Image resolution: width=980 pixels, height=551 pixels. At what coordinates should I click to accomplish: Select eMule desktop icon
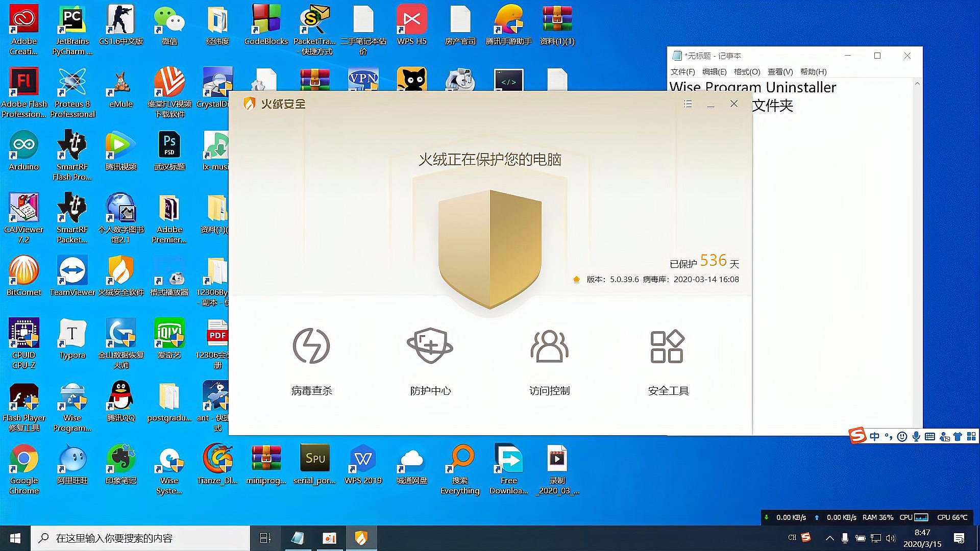click(x=121, y=88)
